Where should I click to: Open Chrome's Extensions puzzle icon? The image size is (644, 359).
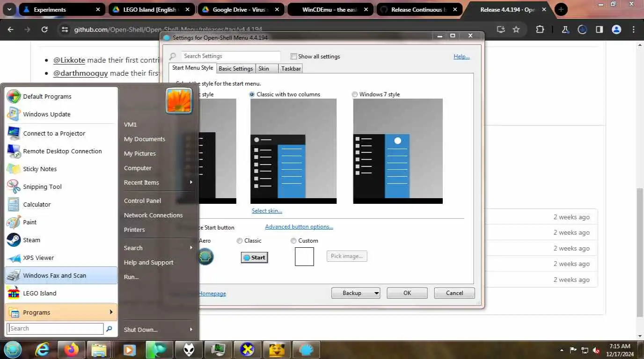tap(540, 29)
